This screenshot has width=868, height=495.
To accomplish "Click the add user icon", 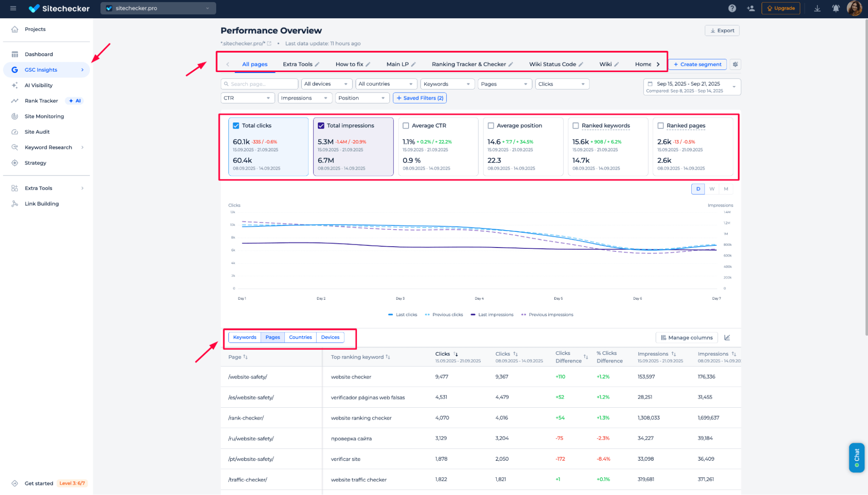I will pos(751,8).
